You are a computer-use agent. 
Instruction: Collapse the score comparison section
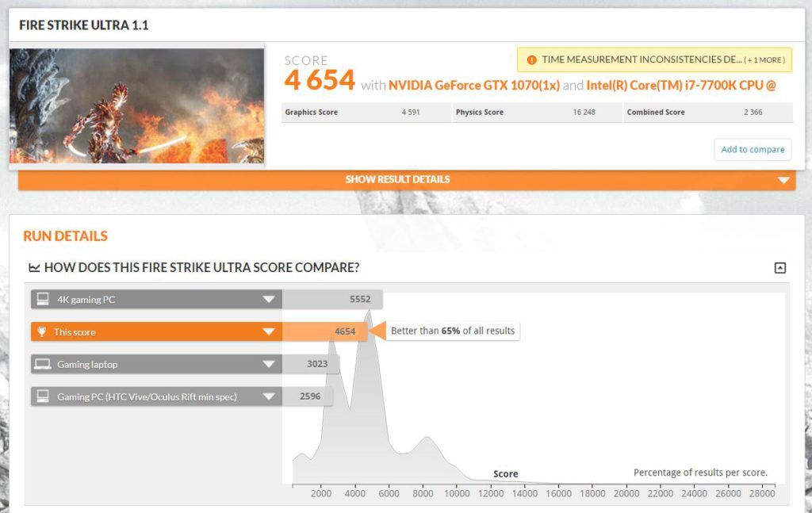coord(780,268)
